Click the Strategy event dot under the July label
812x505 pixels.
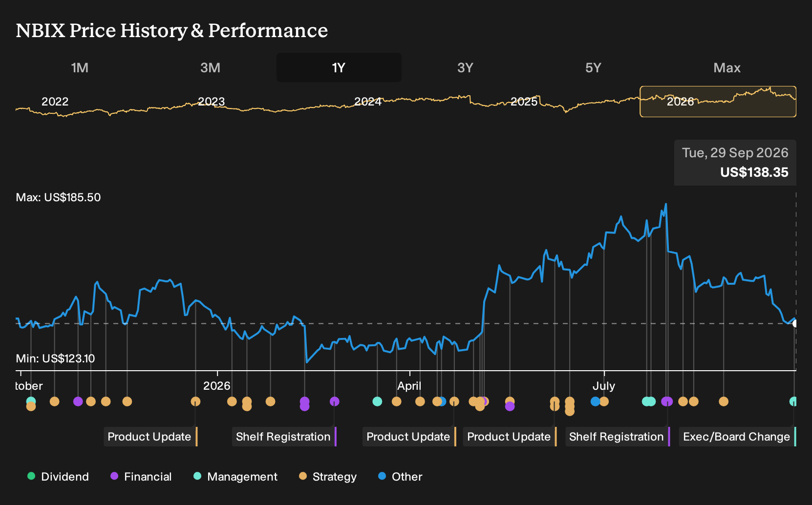[604, 401]
